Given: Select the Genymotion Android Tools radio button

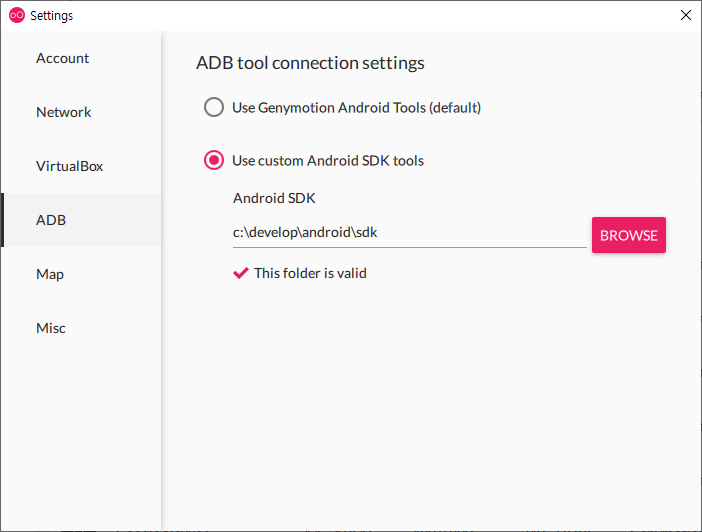Looking at the screenshot, I should point(214,107).
